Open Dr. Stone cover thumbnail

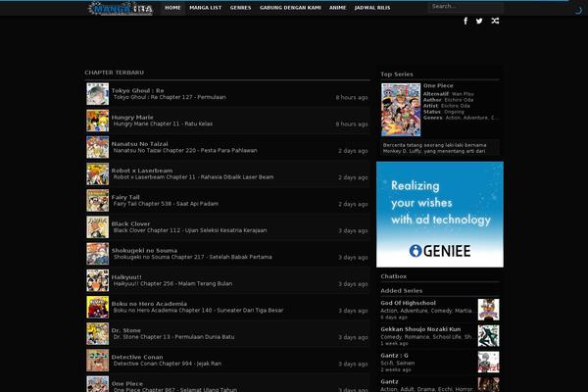(x=97, y=333)
